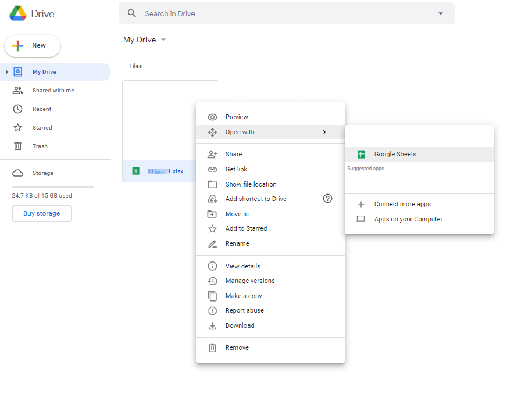Click the View details info icon

point(212,266)
